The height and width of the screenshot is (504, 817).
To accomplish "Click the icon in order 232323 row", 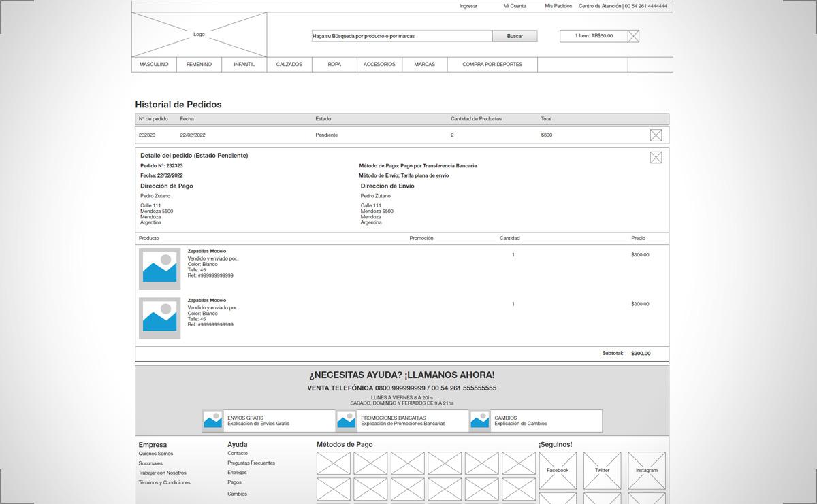I will (x=656, y=135).
